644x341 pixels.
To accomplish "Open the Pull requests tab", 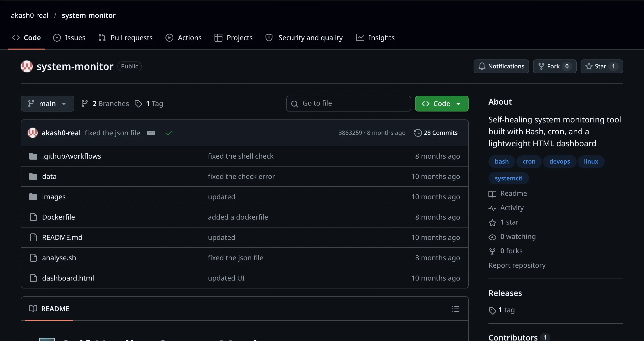I will (x=126, y=38).
